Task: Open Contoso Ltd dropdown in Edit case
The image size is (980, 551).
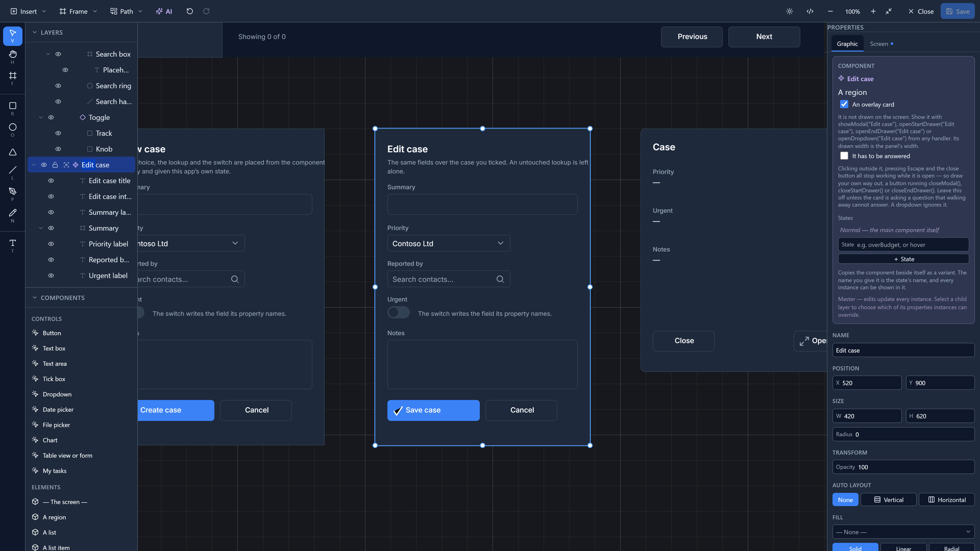Action: pos(449,243)
